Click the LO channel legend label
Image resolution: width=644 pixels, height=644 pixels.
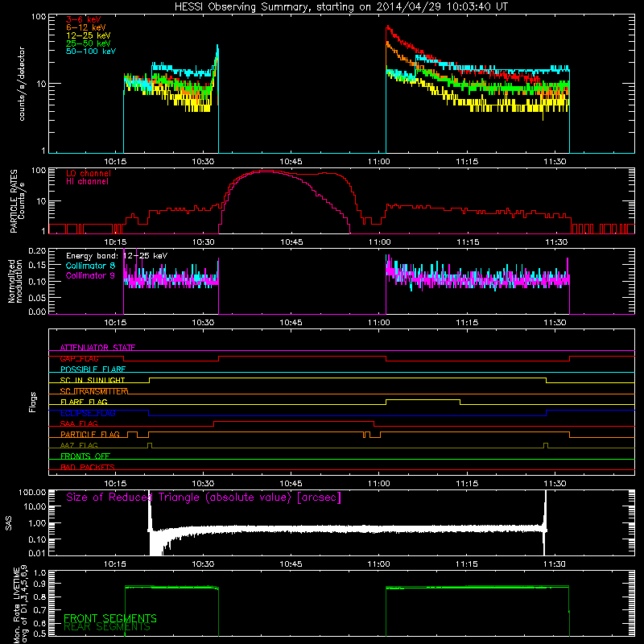point(89,174)
